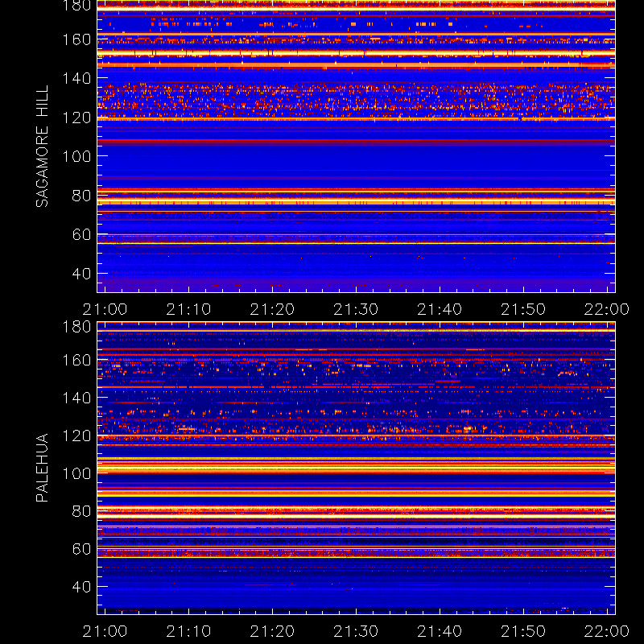
Task: Click 21:40 under the Palehua plot
Action: pyautogui.click(x=440, y=631)
